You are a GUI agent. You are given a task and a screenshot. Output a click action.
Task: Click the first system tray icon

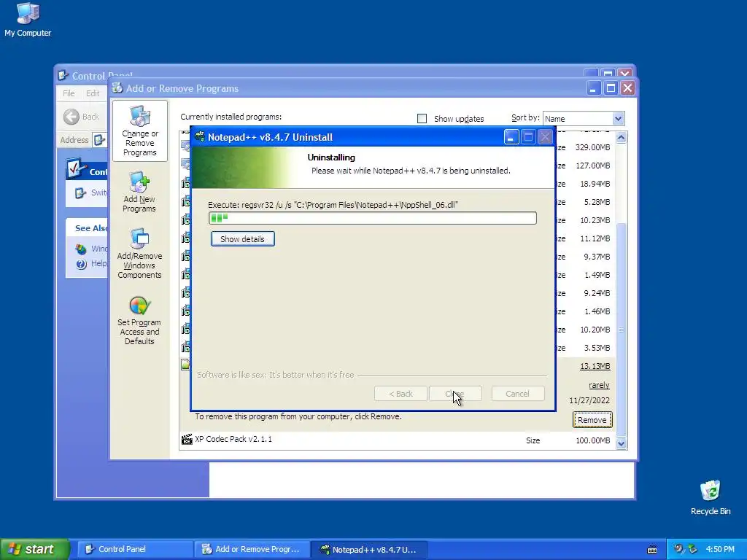[678, 549]
